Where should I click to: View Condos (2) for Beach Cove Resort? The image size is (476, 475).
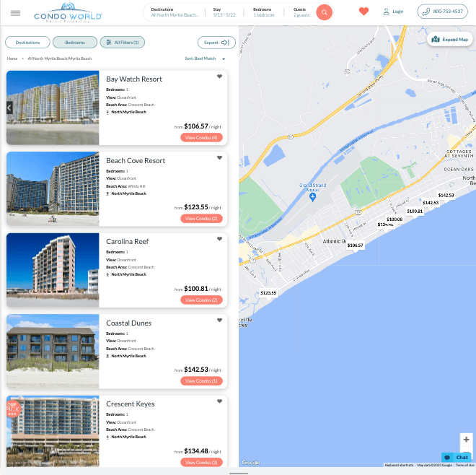pyautogui.click(x=201, y=219)
